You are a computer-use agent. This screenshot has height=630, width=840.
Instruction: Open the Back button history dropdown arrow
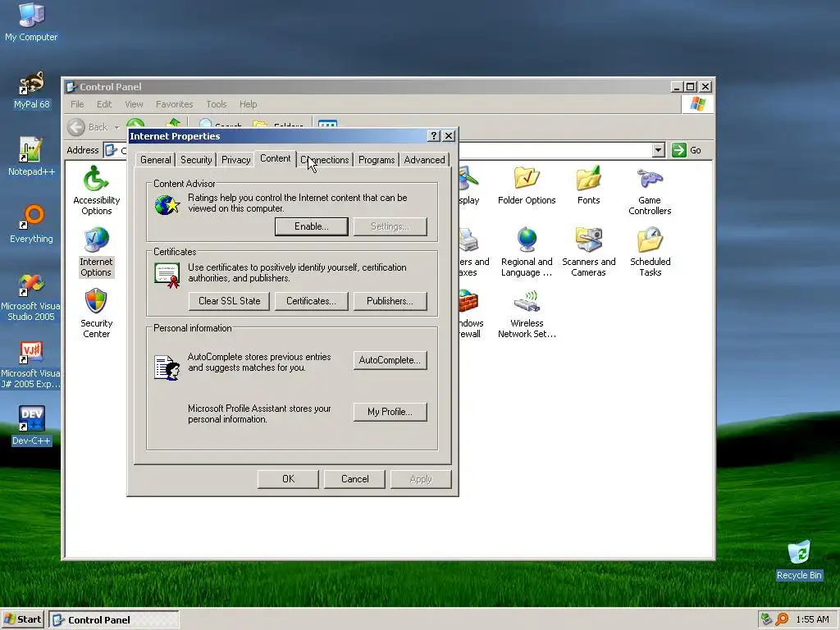116,127
